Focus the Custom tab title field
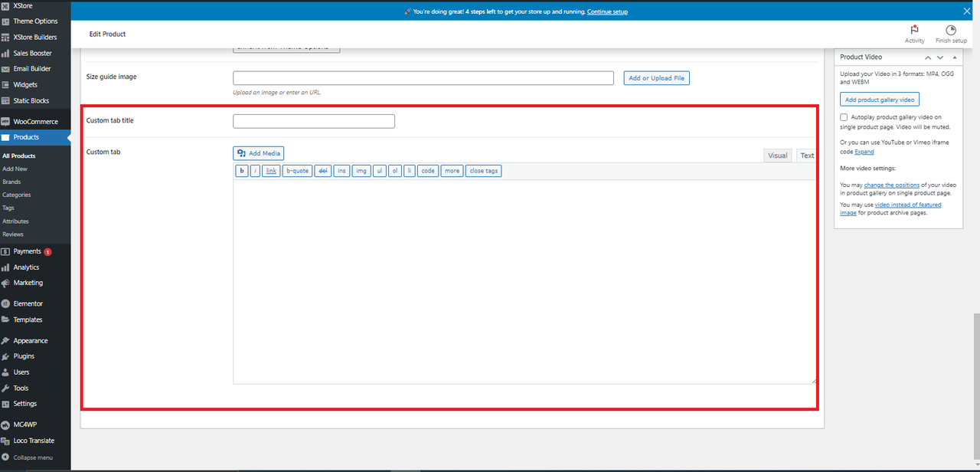Image resolution: width=980 pixels, height=472 pixels. 314,121
